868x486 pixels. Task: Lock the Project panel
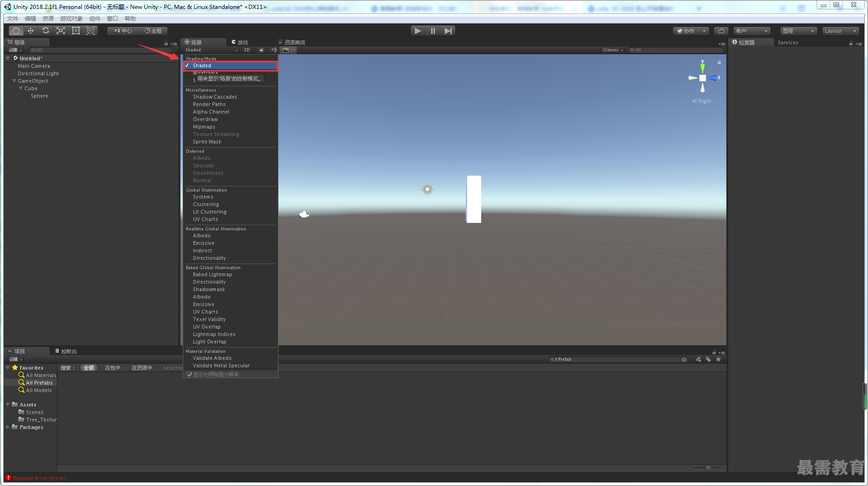[x=714, y=352]
